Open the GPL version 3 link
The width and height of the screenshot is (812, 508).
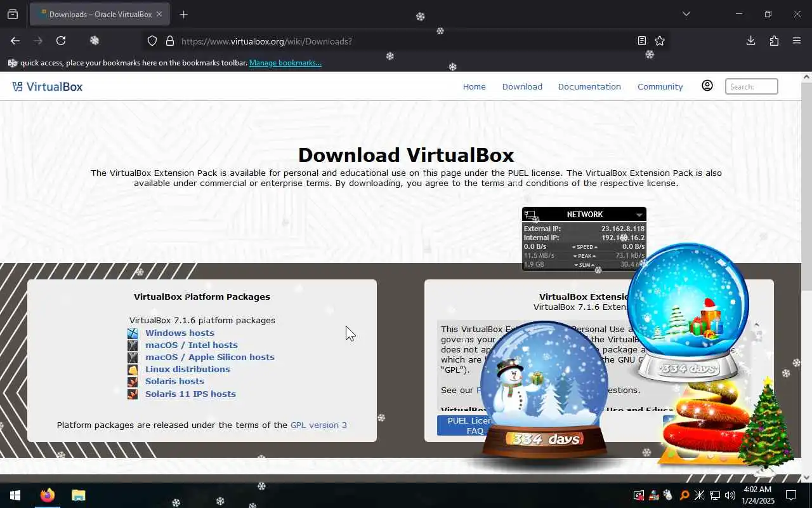[318, 425]
